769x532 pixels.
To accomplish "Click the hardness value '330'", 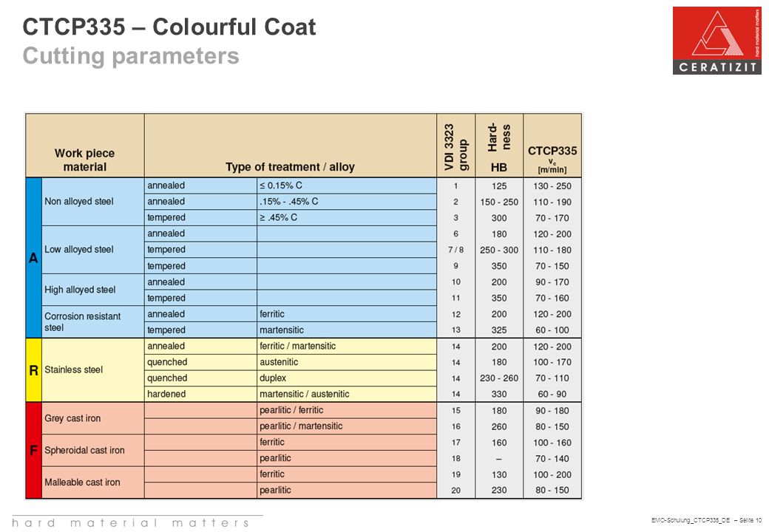I will pos(499,394).
